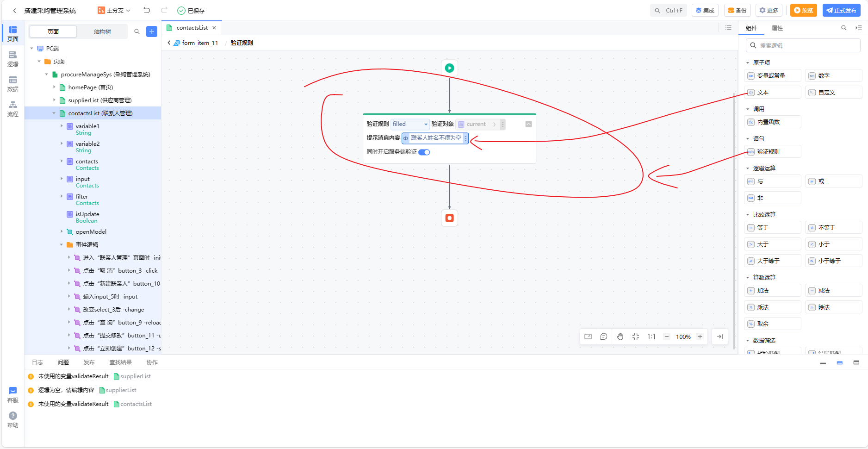
Task: Collapse the 原子项 section
Action: 748,63
